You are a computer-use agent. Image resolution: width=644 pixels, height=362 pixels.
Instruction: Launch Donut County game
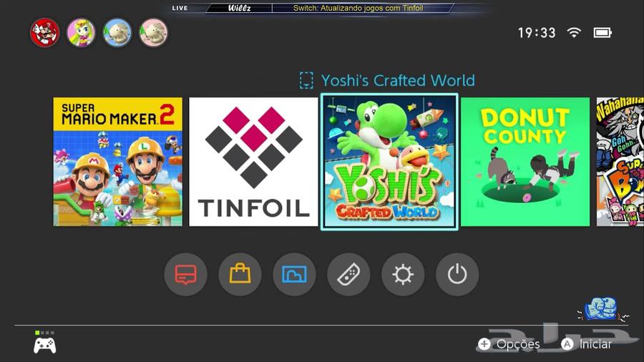(x=525, y=162)
